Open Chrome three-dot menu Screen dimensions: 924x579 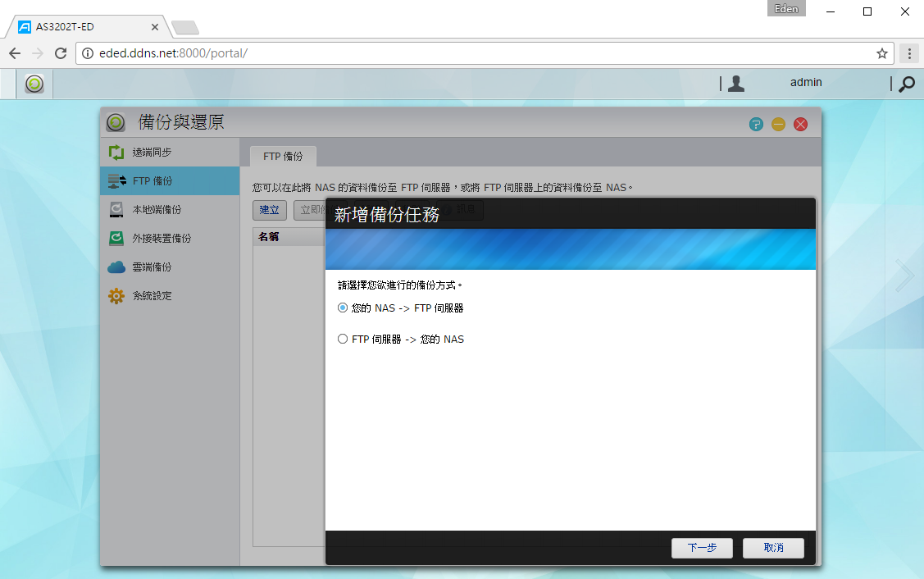909,53
